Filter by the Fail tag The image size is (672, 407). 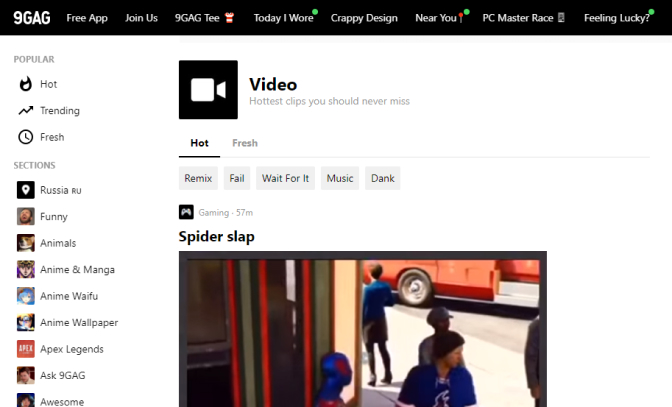[x=237, y=178]
